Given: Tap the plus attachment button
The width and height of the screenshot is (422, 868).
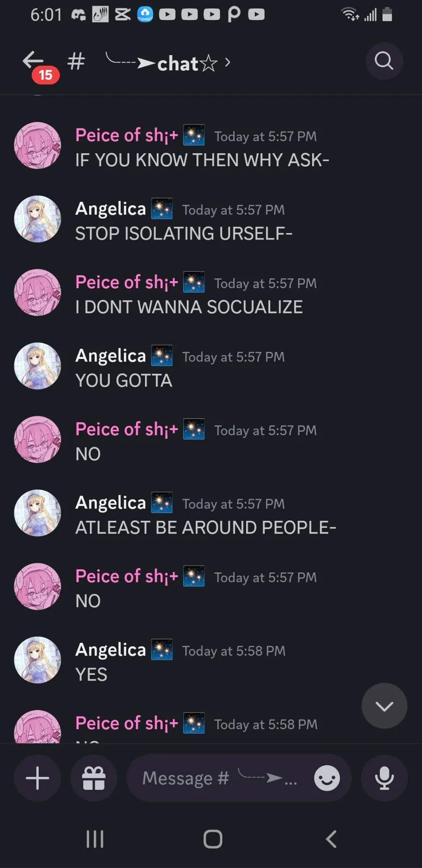Looking at the screenshot, I should [38, 778].
